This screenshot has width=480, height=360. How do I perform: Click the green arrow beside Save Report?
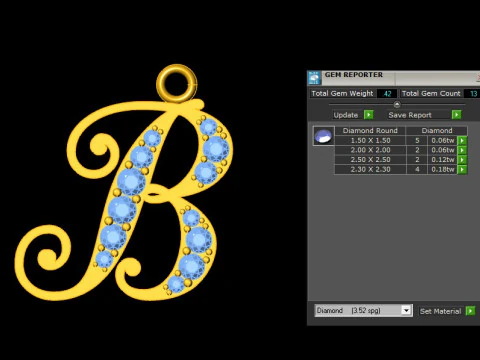pyautogui.click(x=456, y=115)
